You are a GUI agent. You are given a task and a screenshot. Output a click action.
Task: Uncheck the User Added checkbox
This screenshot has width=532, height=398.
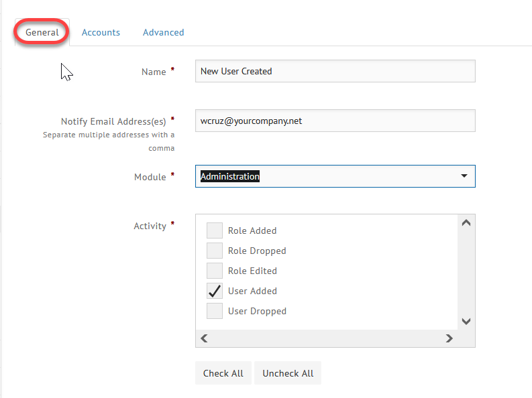tap(215, 291)
